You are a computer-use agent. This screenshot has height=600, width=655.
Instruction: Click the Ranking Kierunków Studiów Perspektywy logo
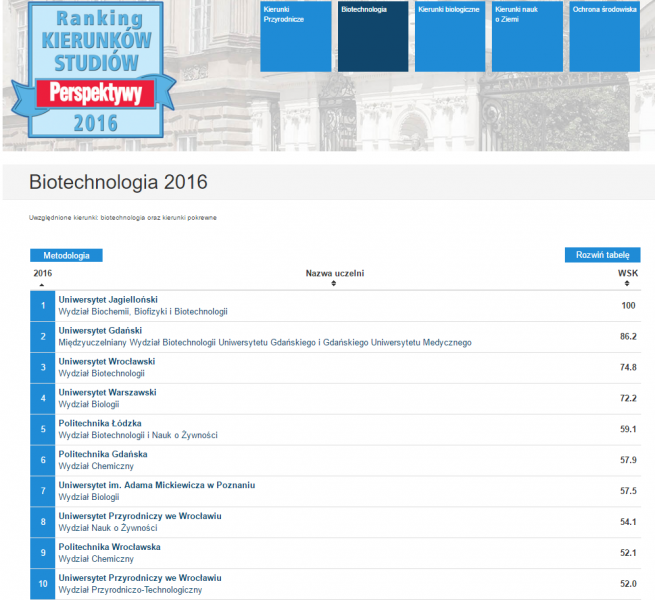(94, 69)
